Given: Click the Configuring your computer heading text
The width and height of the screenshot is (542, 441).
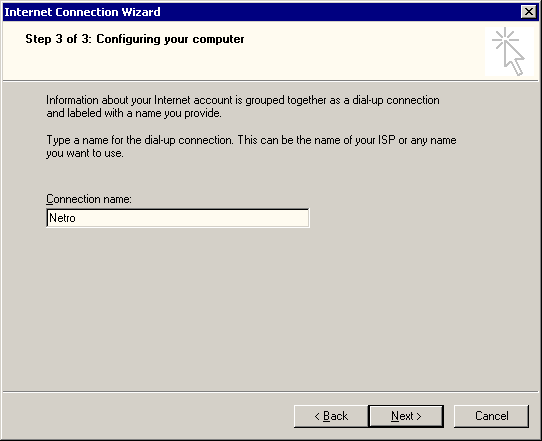Looking at the screenshot, I should pyautogui.click(x=170, y=39).
